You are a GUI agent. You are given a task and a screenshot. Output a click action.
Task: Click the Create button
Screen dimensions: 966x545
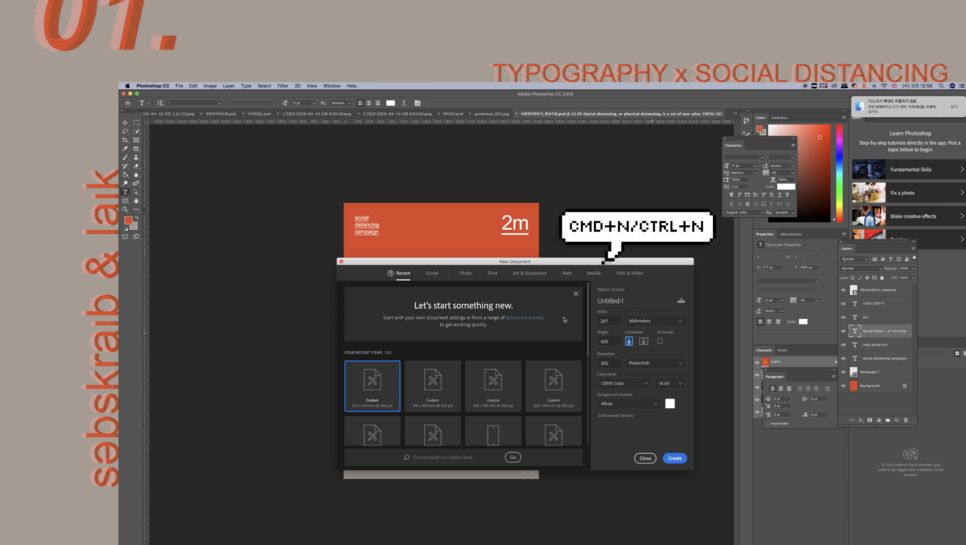[x=675, y=458]
